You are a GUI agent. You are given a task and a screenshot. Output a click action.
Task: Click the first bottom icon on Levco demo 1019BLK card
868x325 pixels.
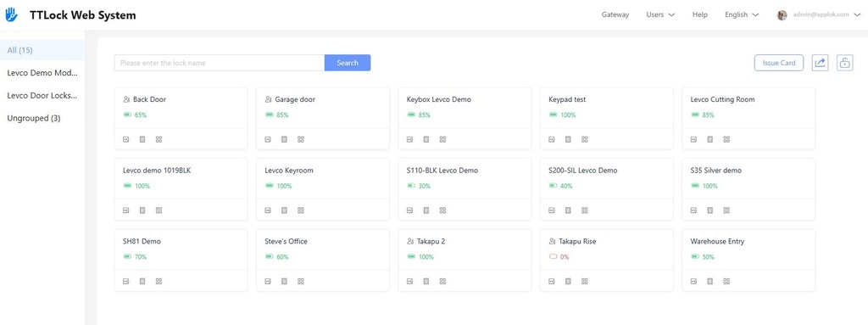coord(125,210)
